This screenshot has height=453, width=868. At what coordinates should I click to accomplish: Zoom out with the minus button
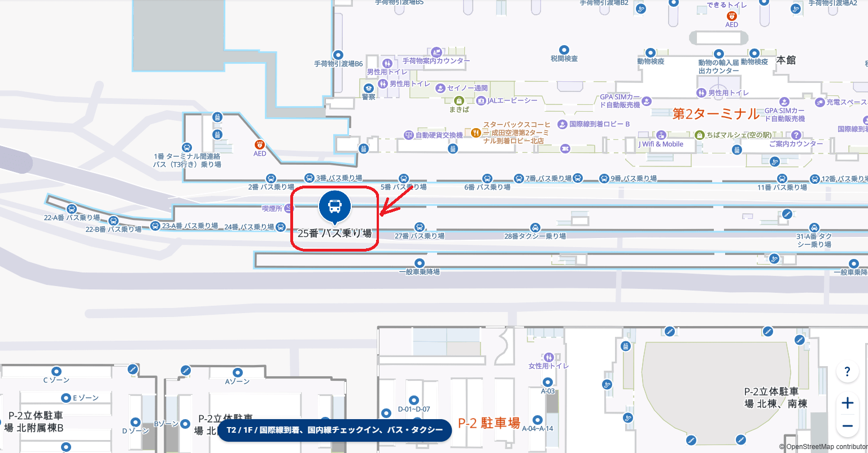coord(847,426)
